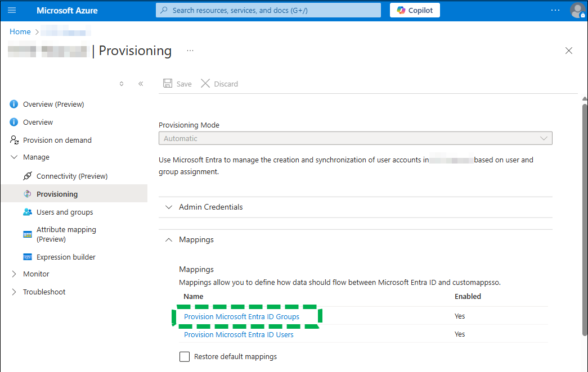The height and width of the screenshot is (372, 588).
Task: Open Expression builder
Action: [66, 257]
